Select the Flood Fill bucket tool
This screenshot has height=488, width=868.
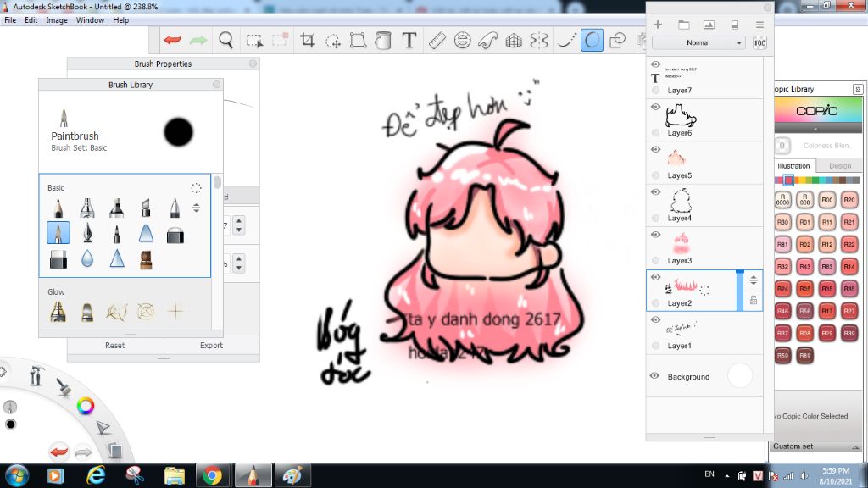coord(383,40)
